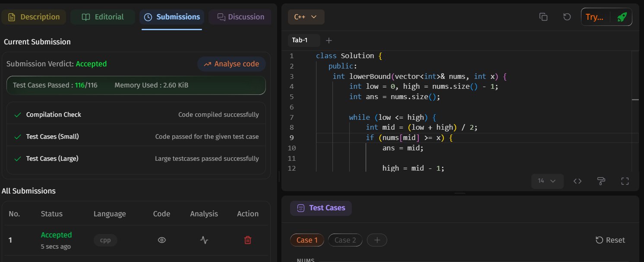644x262 pixels.
Task: Open analysis graph icon for submission 1
Action: click(204, 240)
